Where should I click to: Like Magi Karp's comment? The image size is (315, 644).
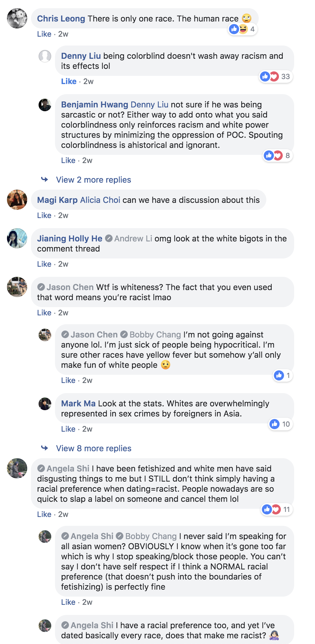point(44,216)
